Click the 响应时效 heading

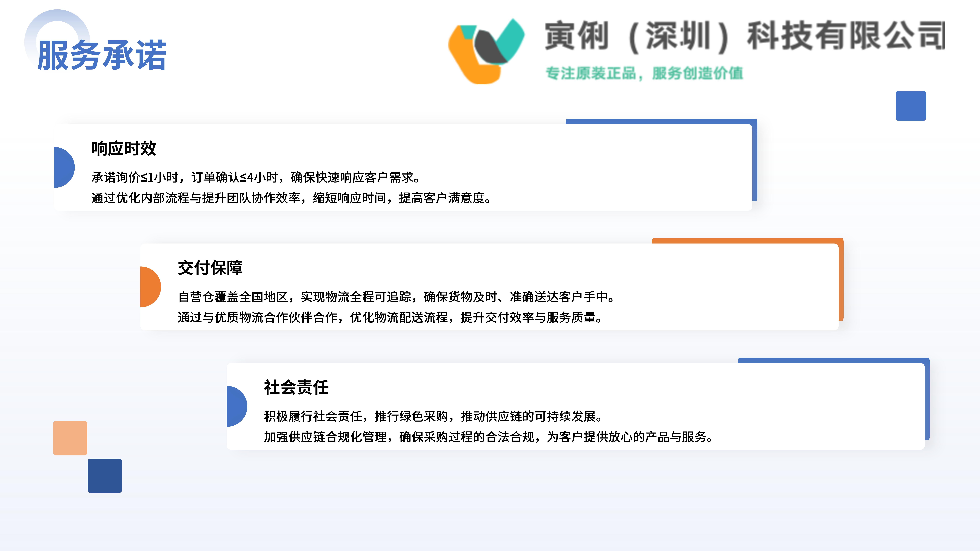pos(124,148)
